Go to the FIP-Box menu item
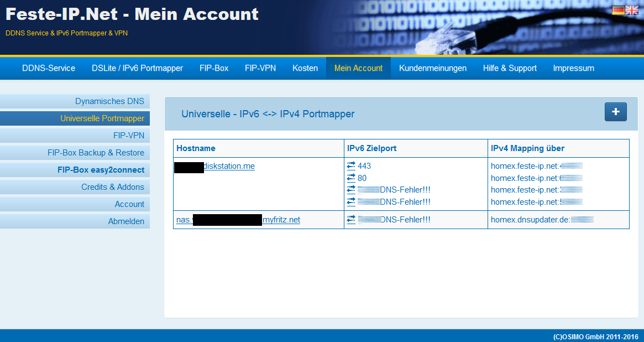The width and height of the screenshot is (644, 342). point(214,68)
